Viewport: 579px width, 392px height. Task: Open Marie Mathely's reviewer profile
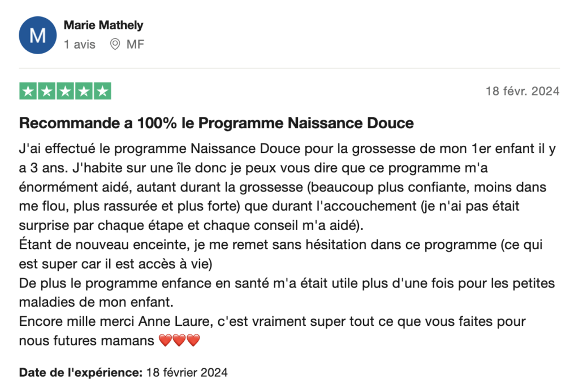pos(103,25)
